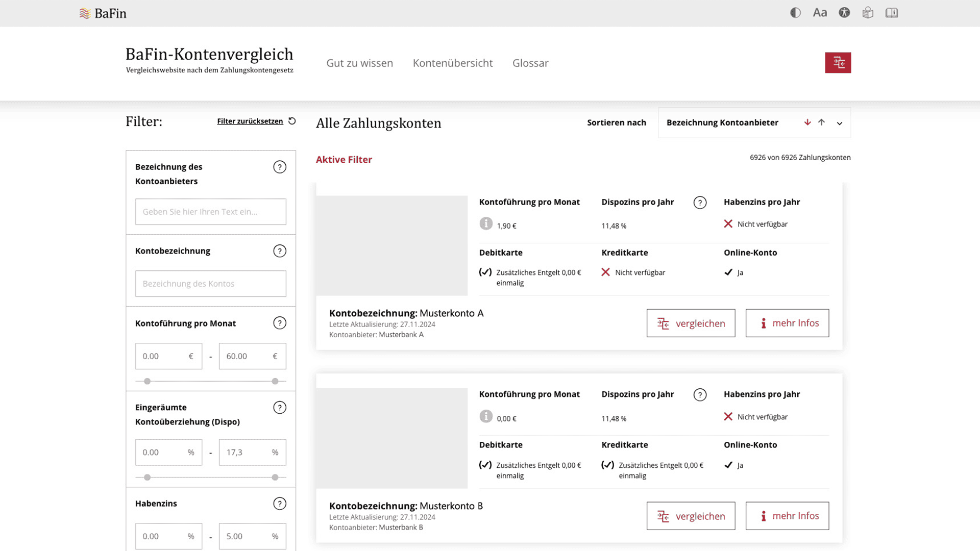Screen dimensions: 980x551
Task: Compare Musterkonto B with vergleichen
Action: coord(691,516)
